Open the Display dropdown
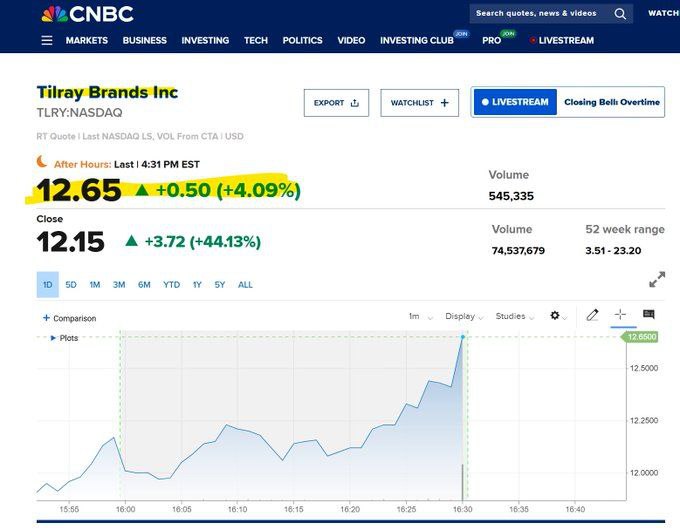The height and width of the screenshot is (530, 680). click(x=465, y=317)
